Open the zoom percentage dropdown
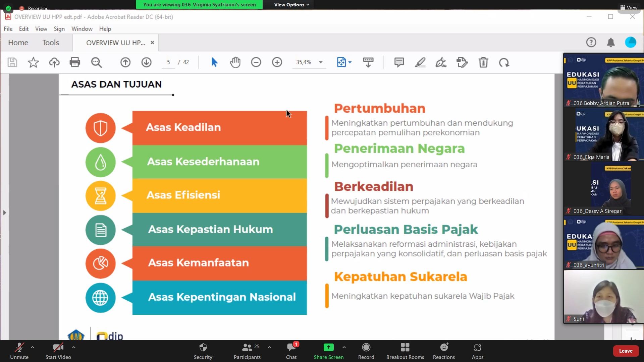Viewport: 644px width, 362px height. click(x=321, y=62)
